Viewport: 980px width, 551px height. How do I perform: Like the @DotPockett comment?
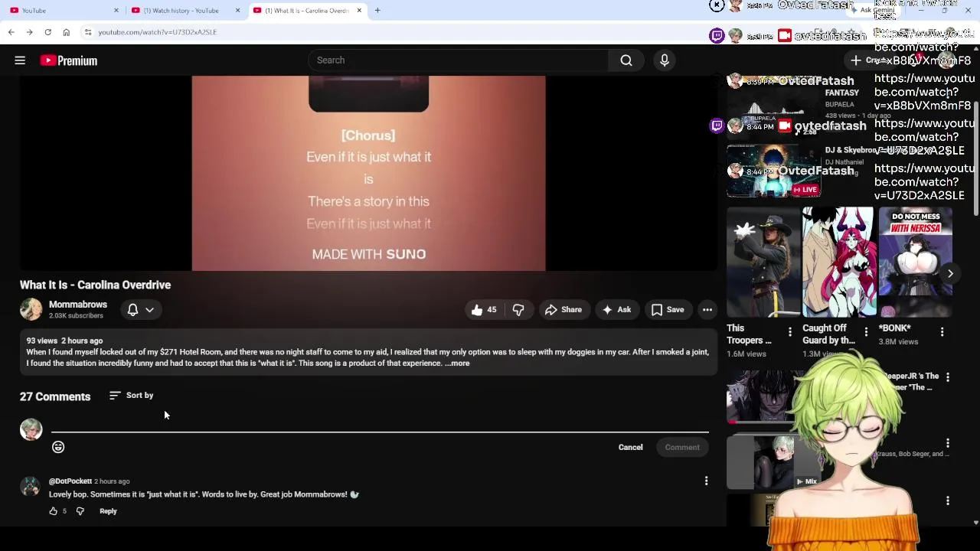coord(54,511)
